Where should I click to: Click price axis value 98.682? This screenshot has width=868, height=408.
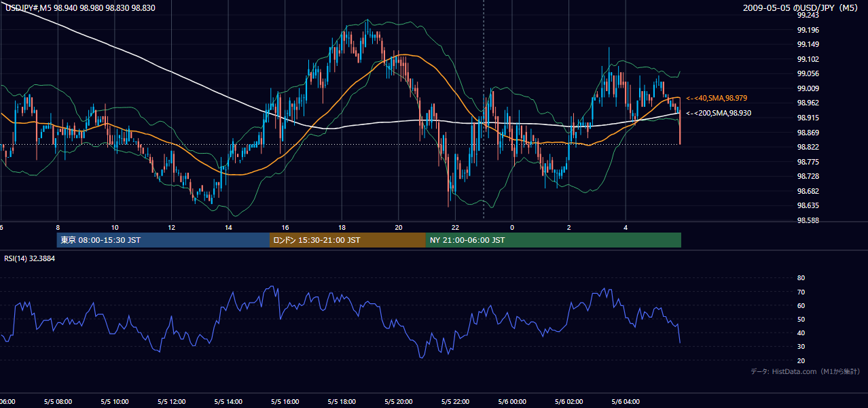pyautogui.click(x=808, y=191)
